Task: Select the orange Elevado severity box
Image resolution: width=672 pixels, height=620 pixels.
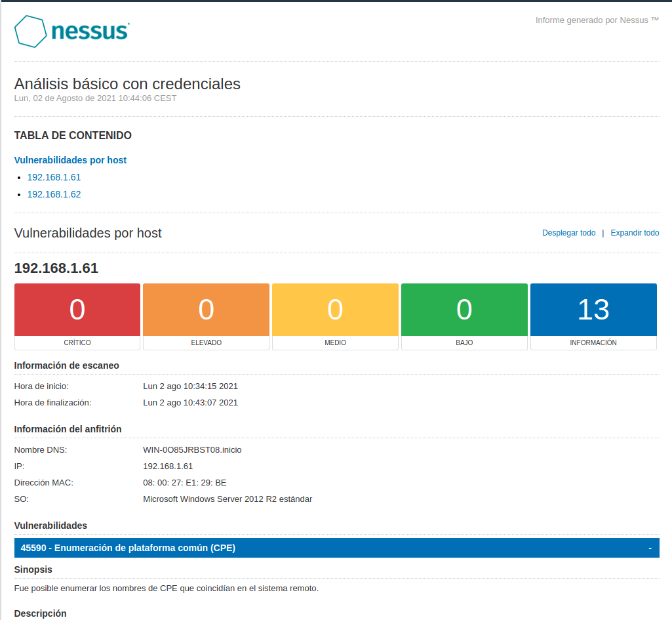Action: coord(206,316)
